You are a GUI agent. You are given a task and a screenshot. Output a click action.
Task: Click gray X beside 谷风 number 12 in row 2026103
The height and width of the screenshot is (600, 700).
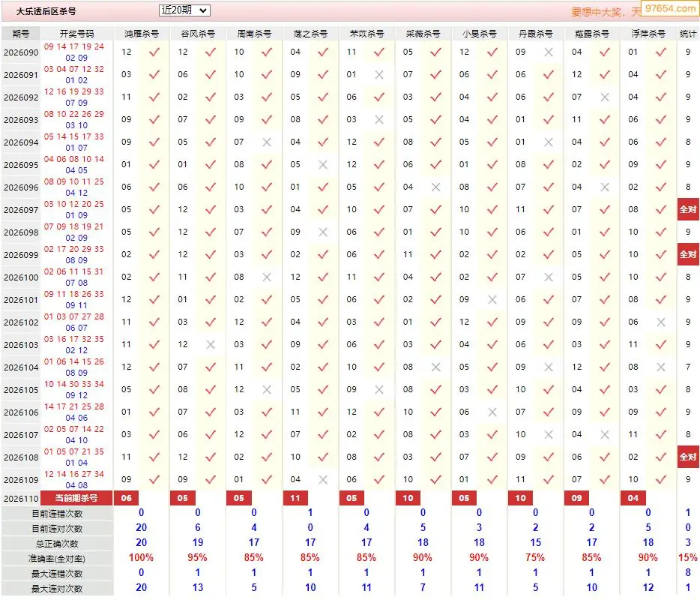pyautogui.click(x=211, y=344)
